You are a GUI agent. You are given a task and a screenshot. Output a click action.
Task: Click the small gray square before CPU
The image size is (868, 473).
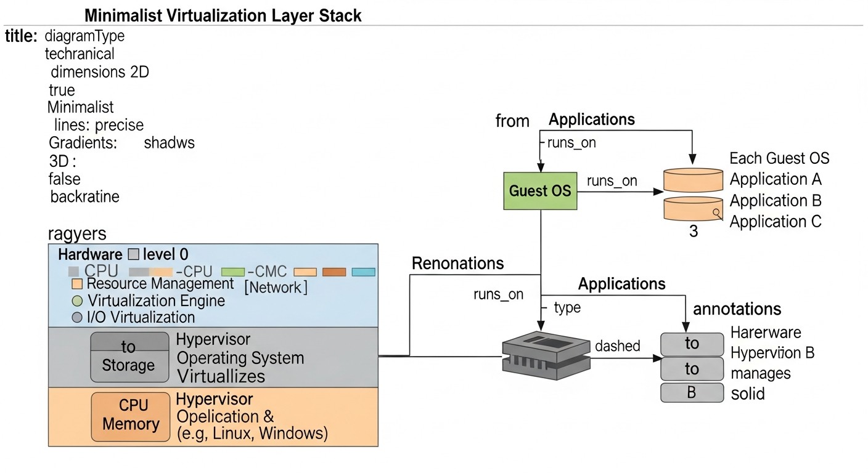73,271
